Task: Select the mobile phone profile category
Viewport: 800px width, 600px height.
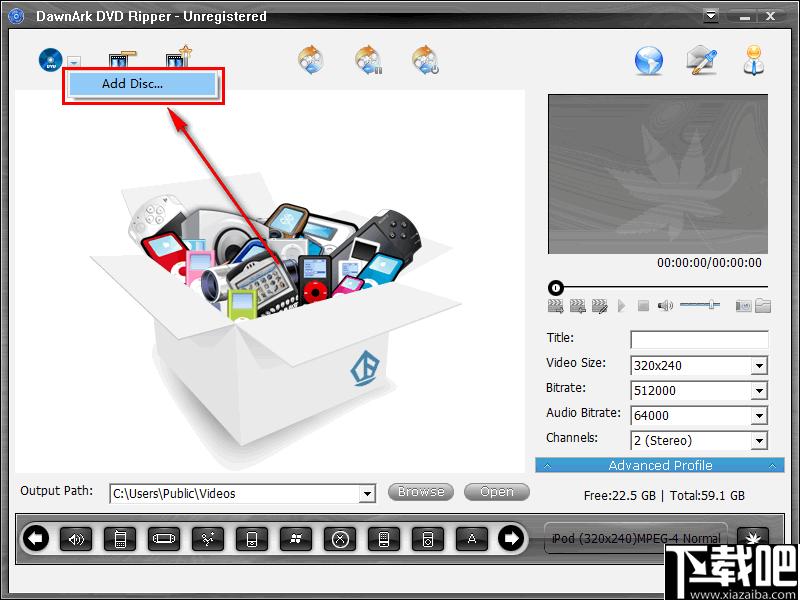Action: pos(120,539)
